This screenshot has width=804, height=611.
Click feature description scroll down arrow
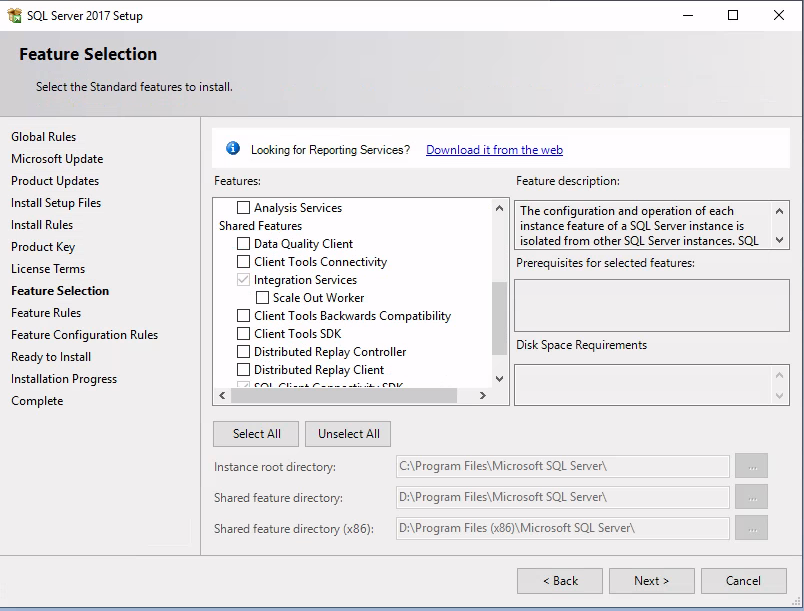click(x=779, y=240)
